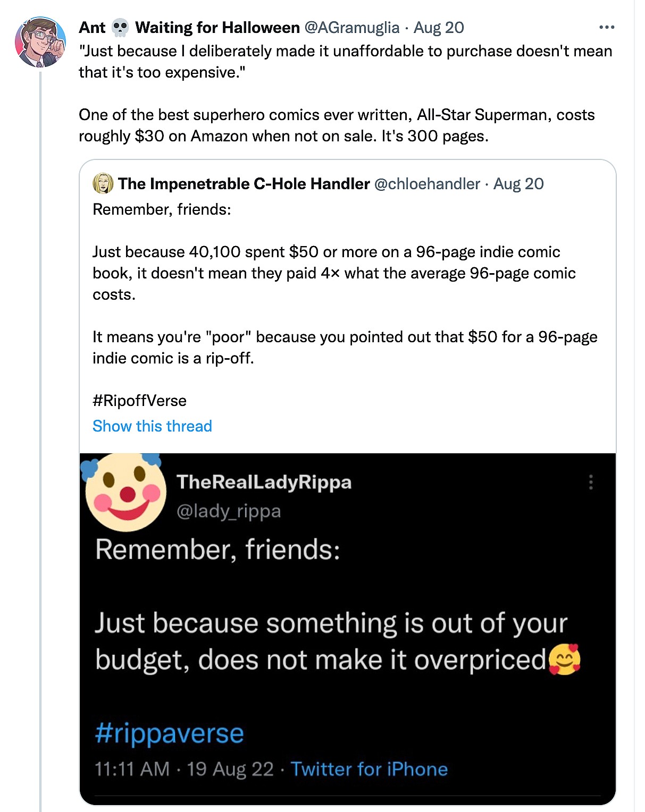645x812 pixels.
Task: Click the @chloehandler handle
Action: pos(427,184)
